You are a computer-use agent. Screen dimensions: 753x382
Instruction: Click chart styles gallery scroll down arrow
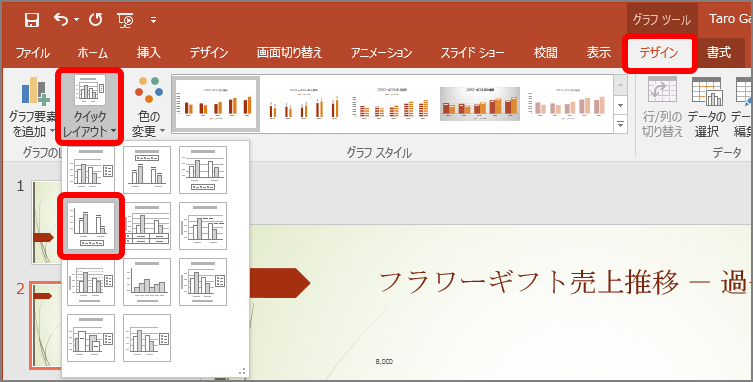coord(621,105)
